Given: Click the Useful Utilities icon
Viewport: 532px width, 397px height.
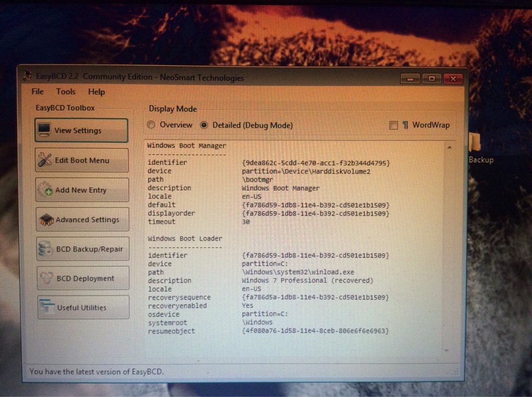Looking at the screenshot, I should point(47,307).
